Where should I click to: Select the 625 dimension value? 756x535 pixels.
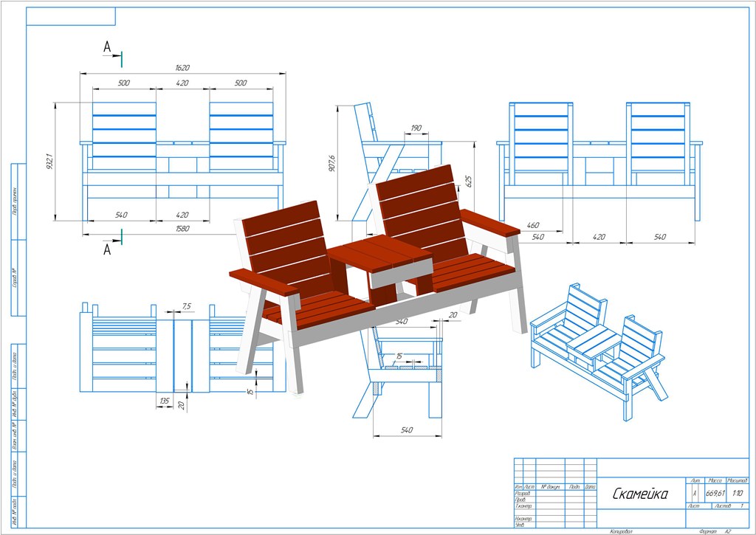[469, 182]
